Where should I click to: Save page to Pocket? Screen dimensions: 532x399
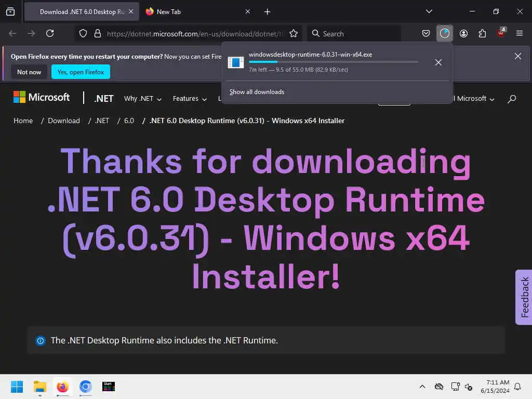click(426, 33)
